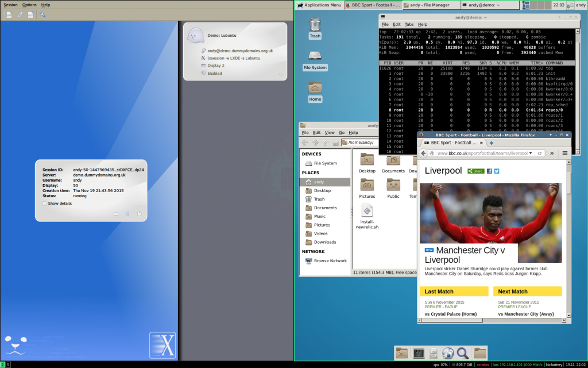Select first workspace in workspace switcher
This screenshot has height=368, width=588.
(x=526, y=5)
